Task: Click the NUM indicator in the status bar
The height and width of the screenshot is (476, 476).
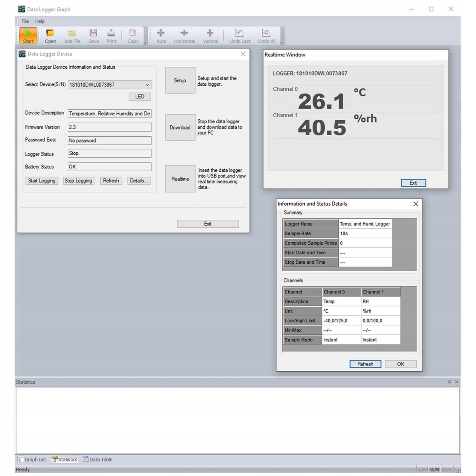Action: (x=434, y=469)
